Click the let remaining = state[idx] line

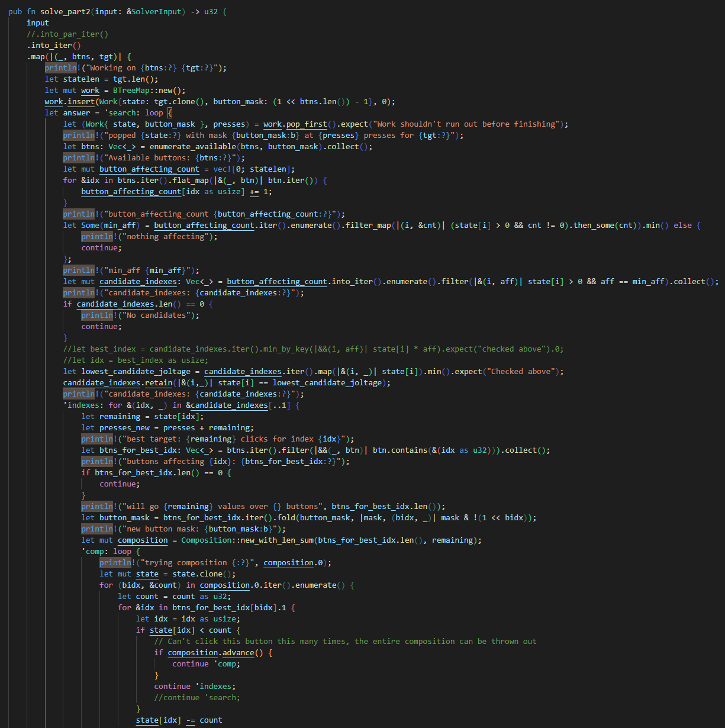pos(143,416)
